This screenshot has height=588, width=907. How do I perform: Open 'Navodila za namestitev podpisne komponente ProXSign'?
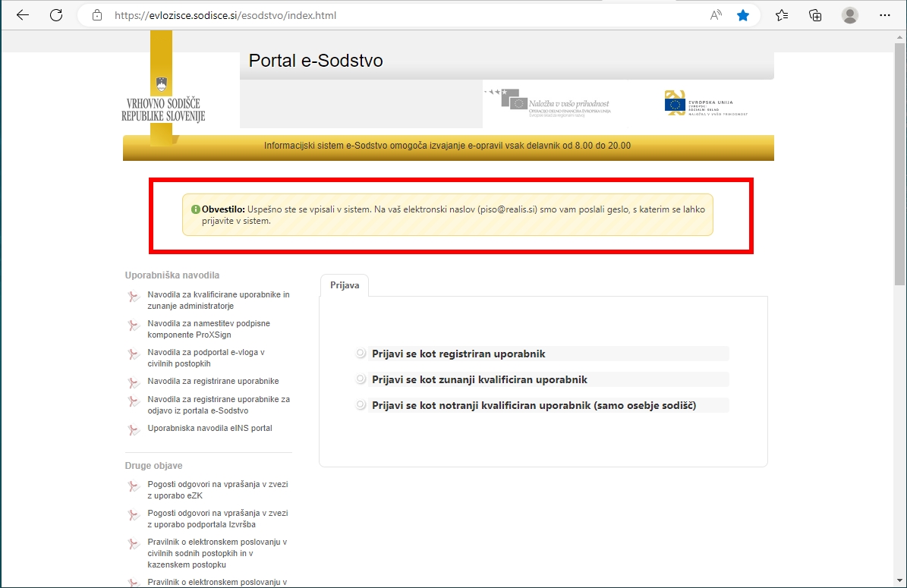[209, 329]
